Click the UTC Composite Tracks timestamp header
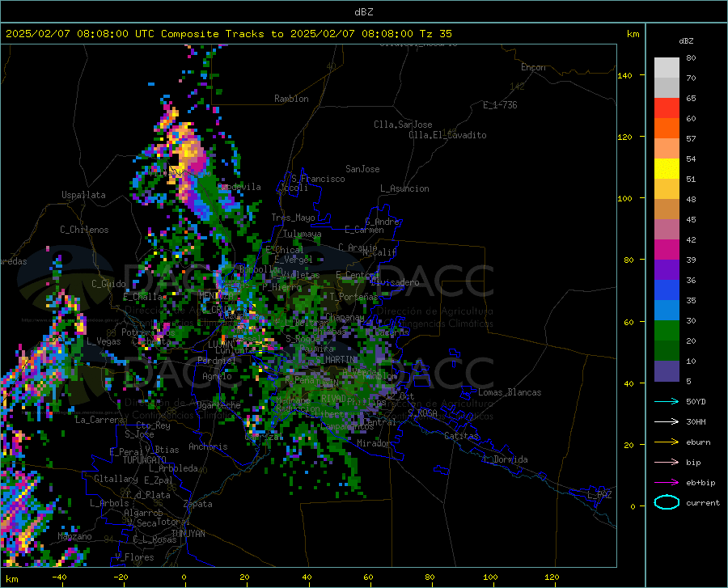The height and width of the screenshot is (588, 728). pyautogui.click(x=228, y=34)
